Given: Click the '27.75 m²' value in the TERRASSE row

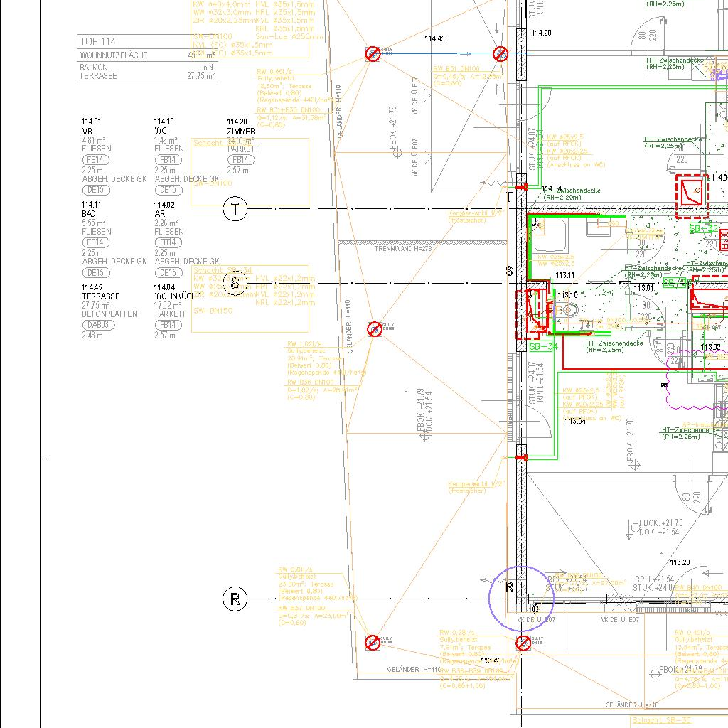Looking at the screenshot, I should pyautogui.click(x=201, y=75).
